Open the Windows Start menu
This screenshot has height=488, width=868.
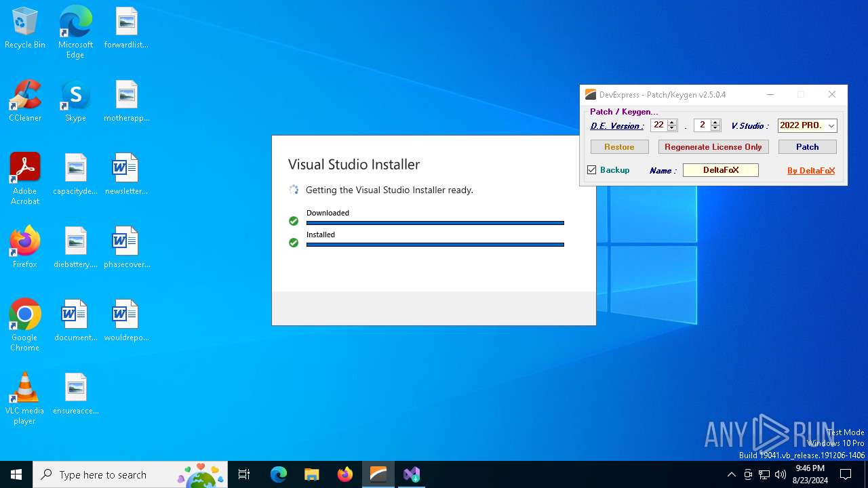(x=16, y=474)
